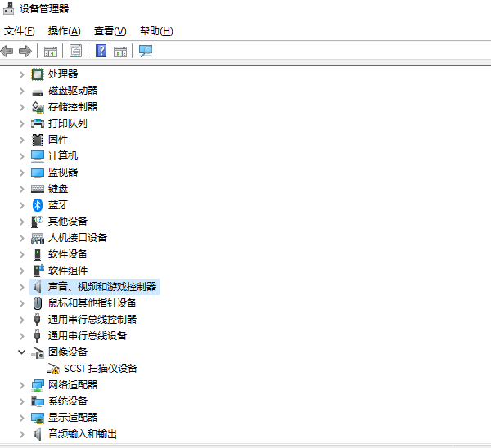The height and width of the screenshot is (448, 491).
Task: Open the 查看(V) menu
Action: point(110,31)
